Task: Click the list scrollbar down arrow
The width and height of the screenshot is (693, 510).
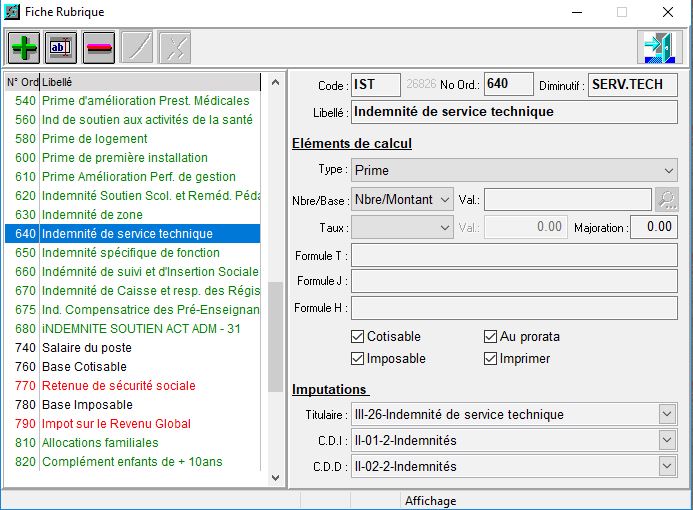Action: click(275, 477)
